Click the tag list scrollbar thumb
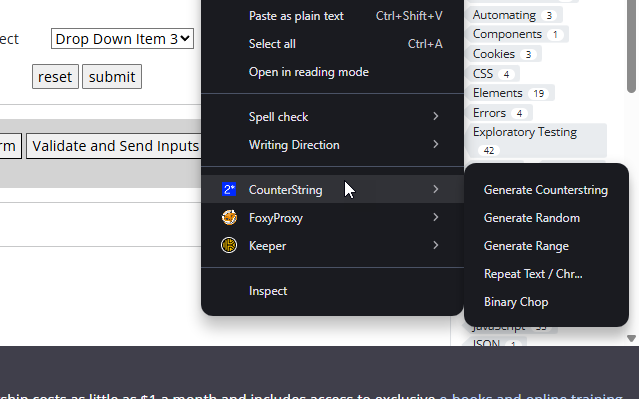The height and width of the screenshot is (400, 640). (631, 45)
